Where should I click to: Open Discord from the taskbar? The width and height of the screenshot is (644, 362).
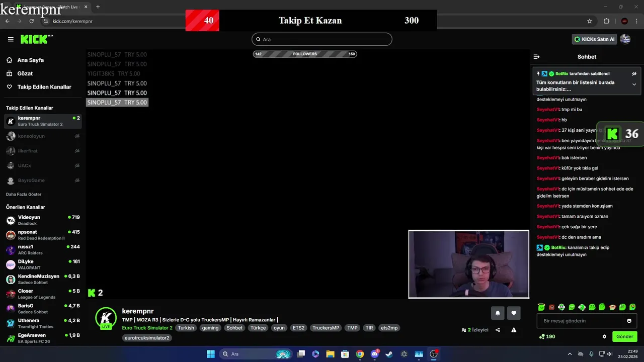click(x=374, y=354)
